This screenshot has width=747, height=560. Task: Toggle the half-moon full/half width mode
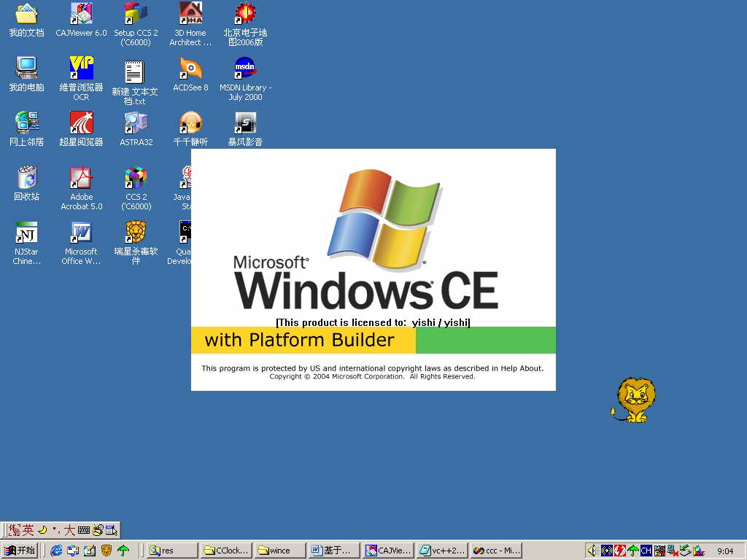42,530
